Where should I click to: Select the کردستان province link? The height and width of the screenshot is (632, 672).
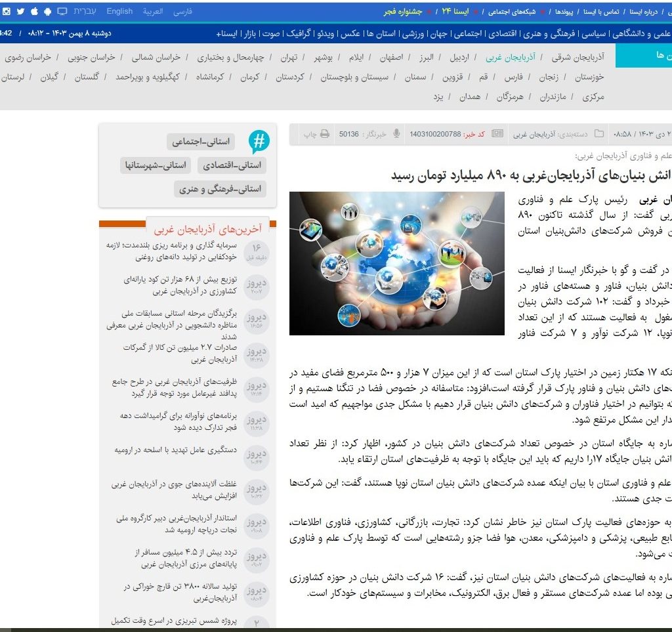coord(289,77)
